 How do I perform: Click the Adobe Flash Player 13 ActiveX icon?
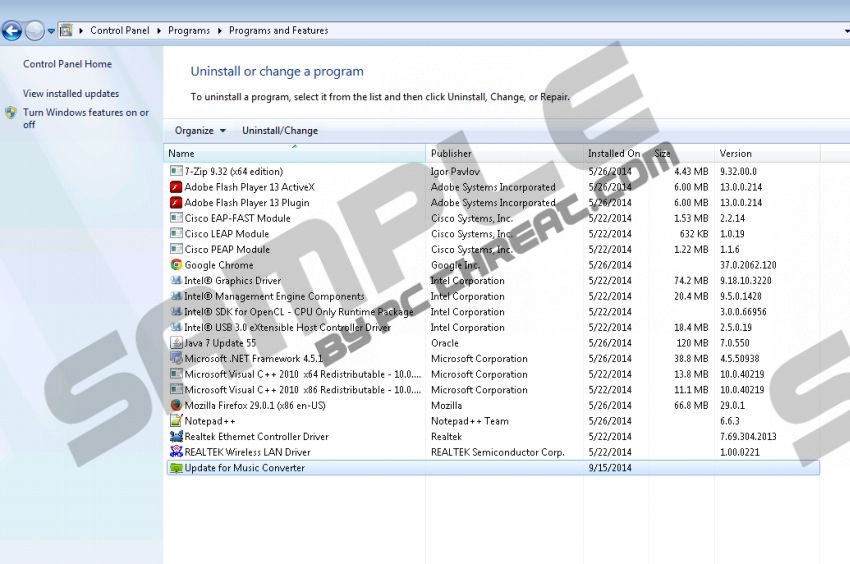click(176, 187)
